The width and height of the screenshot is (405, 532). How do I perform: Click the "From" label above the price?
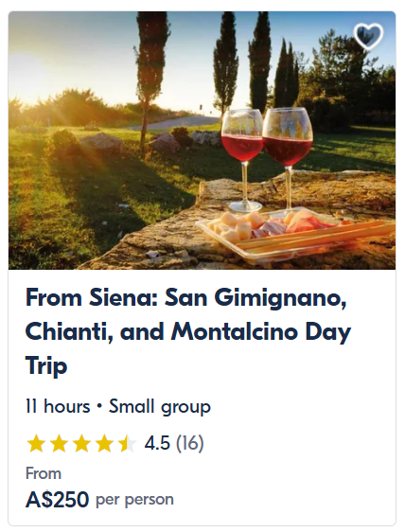(x=44, y=473)
